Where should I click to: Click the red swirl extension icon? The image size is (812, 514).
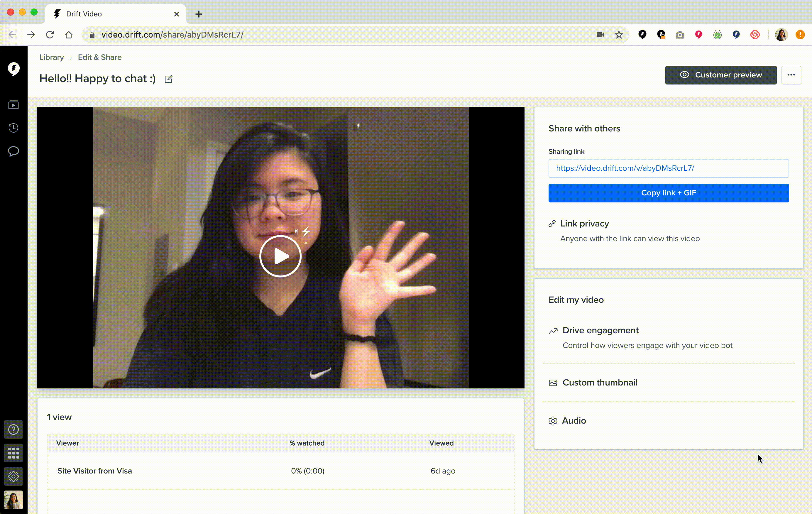(755, 34)
